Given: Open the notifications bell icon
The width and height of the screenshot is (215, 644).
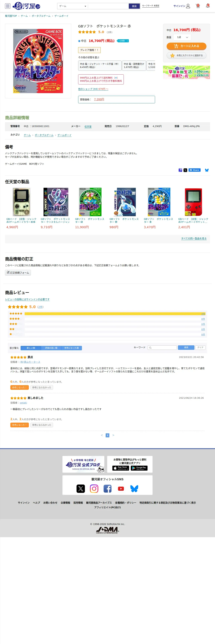Looking at the screenshot, I should tap(207, 6).
